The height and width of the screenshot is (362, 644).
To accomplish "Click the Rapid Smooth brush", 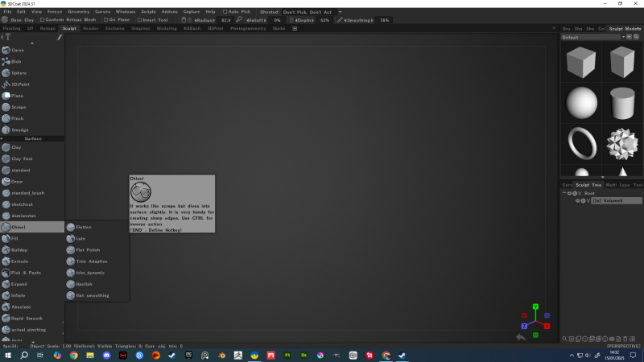I will (27, 318).
